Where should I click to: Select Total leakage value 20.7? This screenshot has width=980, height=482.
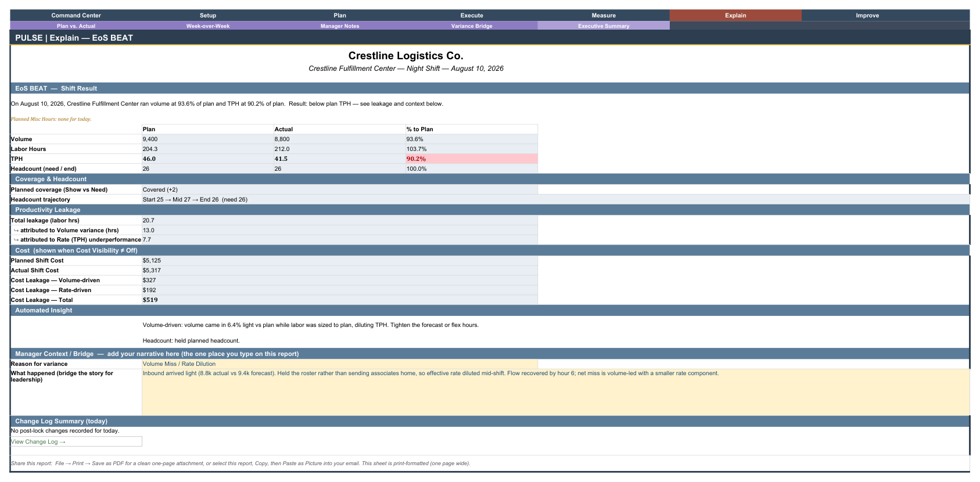click(340, 221)
